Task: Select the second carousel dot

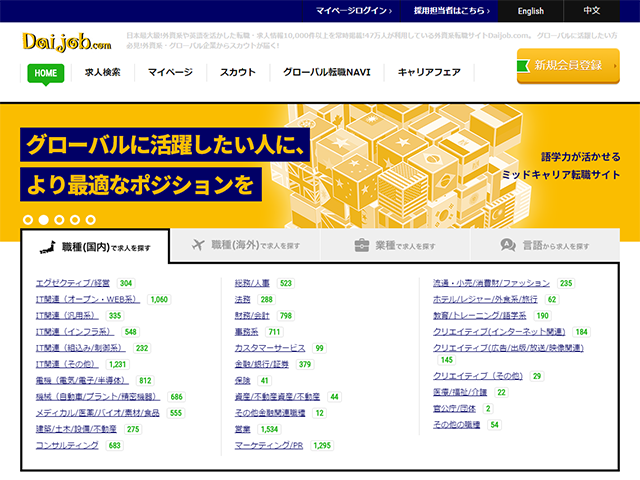Action: pos(43,220)
